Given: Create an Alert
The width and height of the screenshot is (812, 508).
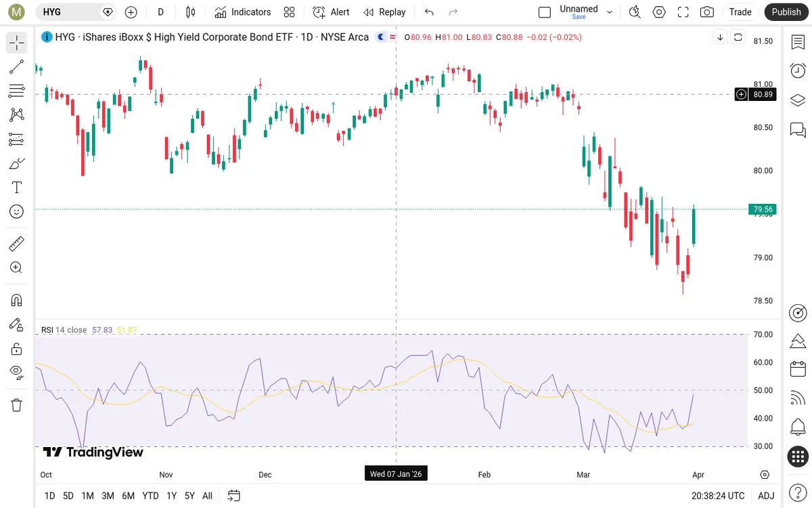Looking at the screenshot, I should pyautogui.click(x=331, y=12).
